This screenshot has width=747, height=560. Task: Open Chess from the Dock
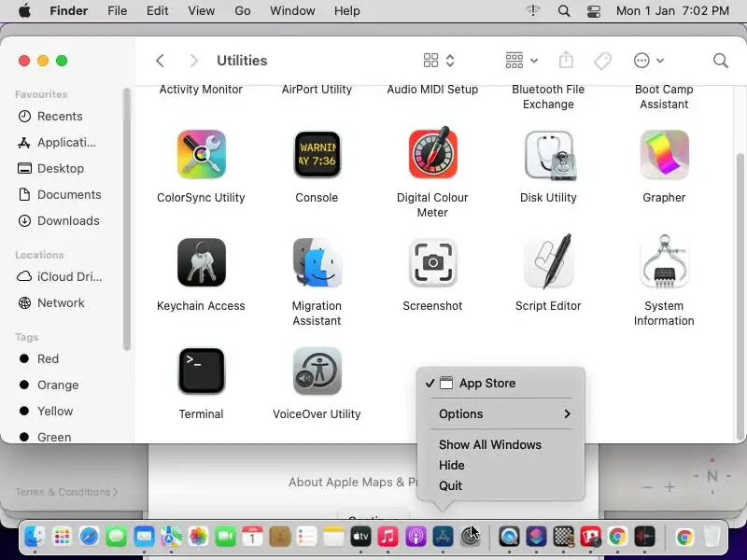563,537
